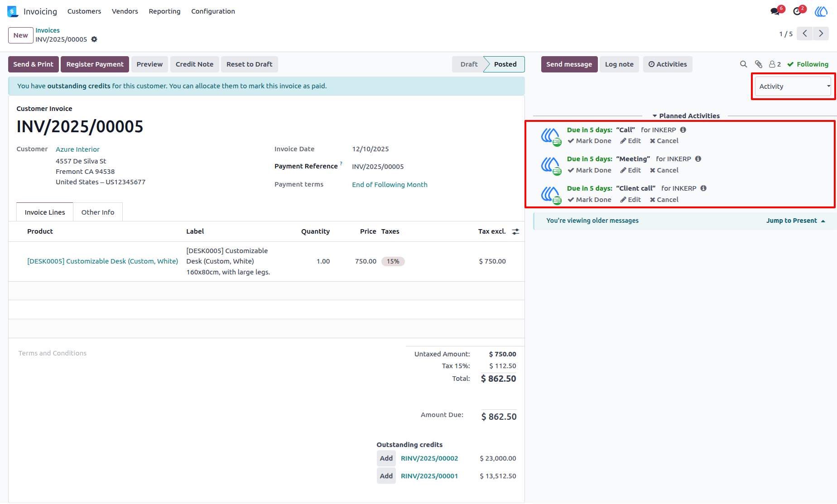Open the user avatar menu in top bar

point(821,11)
